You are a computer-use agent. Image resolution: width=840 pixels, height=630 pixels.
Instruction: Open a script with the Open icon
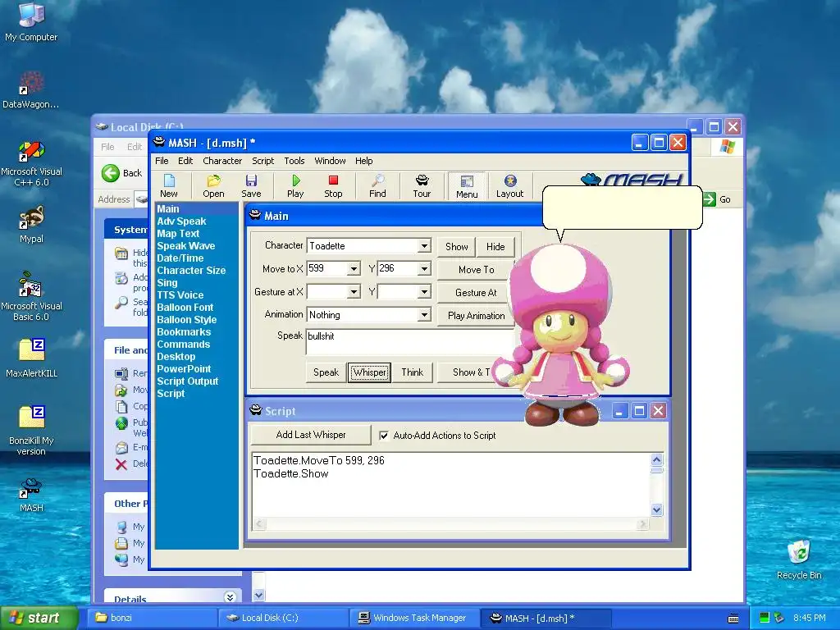(213, 185)
